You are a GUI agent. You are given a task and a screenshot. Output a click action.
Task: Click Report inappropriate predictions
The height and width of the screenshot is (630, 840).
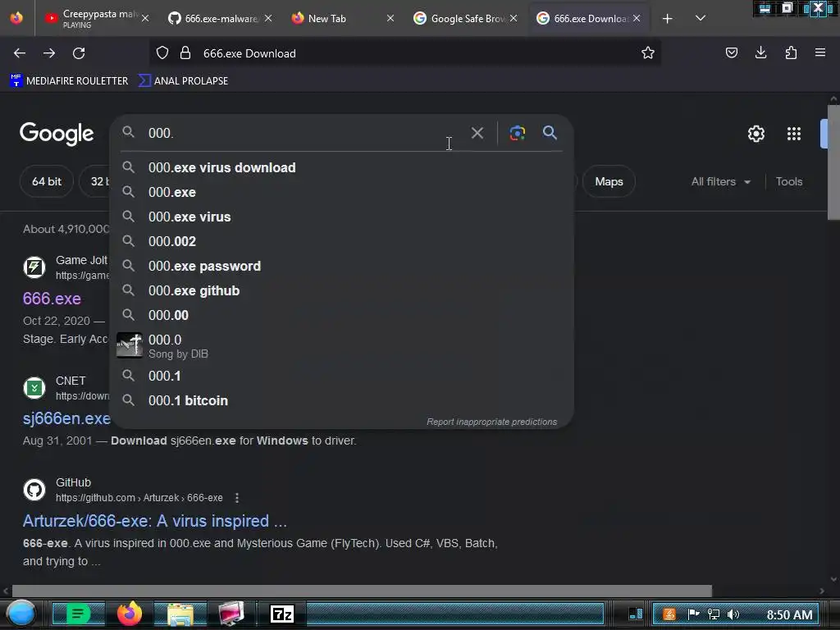tap(492, 422)
